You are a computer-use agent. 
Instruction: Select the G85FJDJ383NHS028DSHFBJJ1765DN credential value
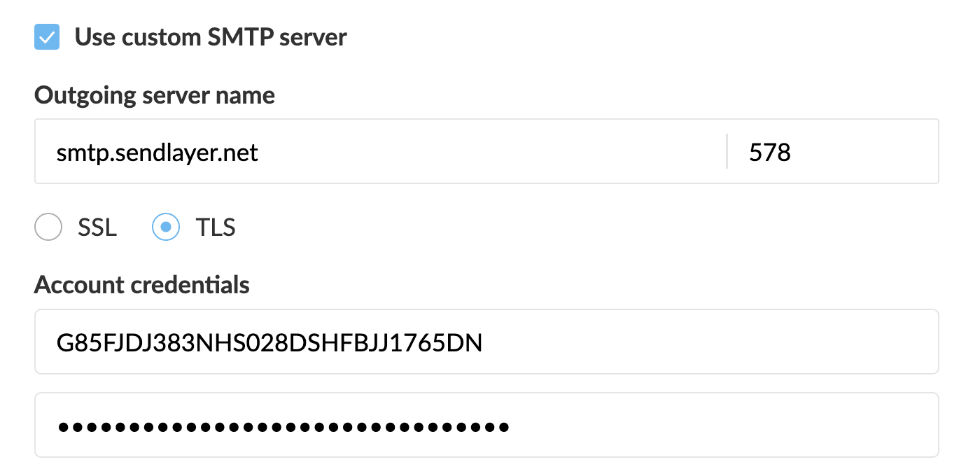tap(269, 342)
